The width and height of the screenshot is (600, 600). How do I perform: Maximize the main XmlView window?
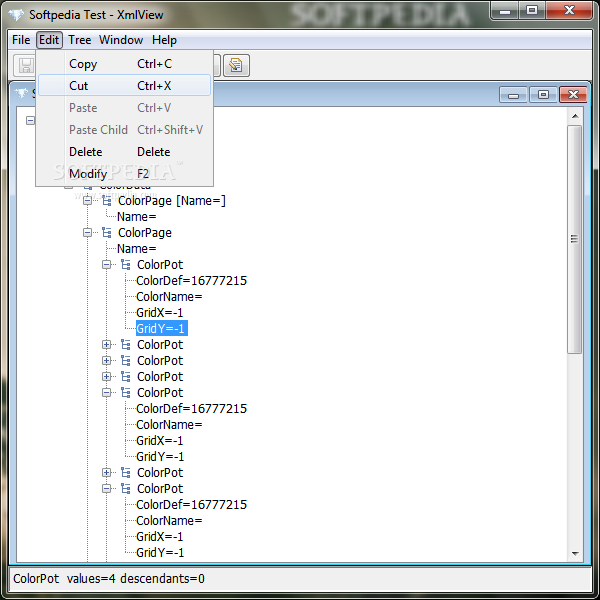(532, 10)
